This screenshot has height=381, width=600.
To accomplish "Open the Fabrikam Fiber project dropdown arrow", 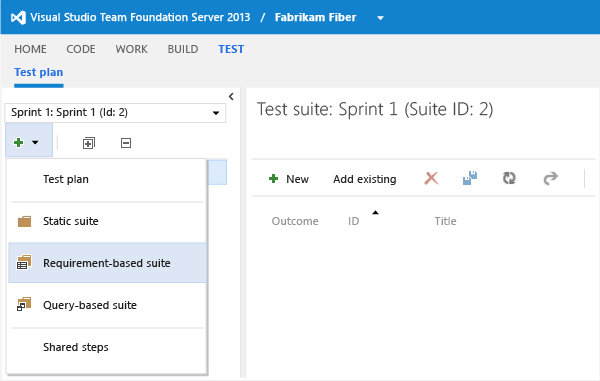I will point(380,18).
